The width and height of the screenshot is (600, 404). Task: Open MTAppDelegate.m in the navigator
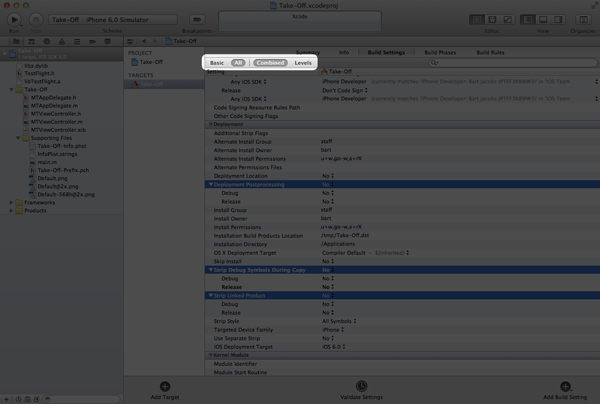pyautogui.click(x=54, y=106)
